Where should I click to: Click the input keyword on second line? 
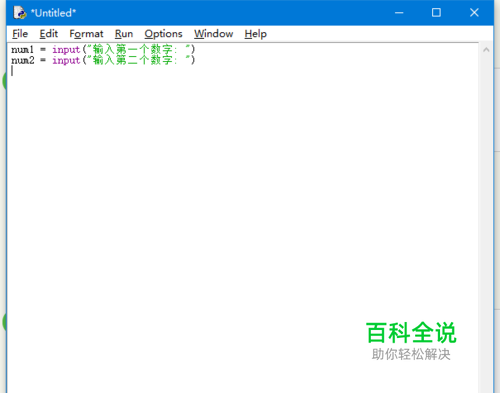click(x=66, y=60)
